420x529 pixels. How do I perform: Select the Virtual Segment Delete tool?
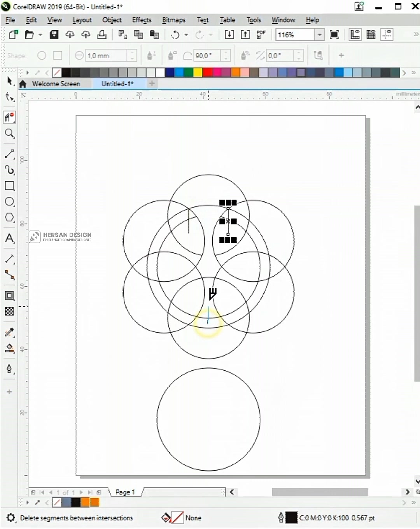click(9, 117)
